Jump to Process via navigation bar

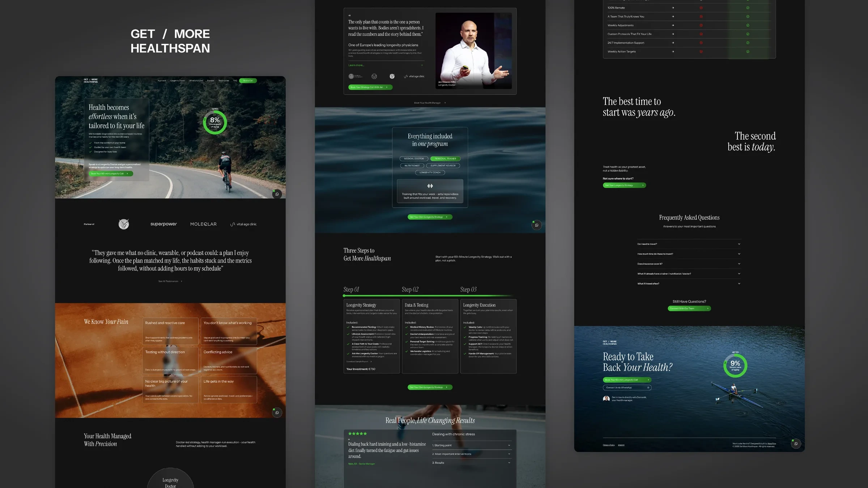click(x=210, y=81)
